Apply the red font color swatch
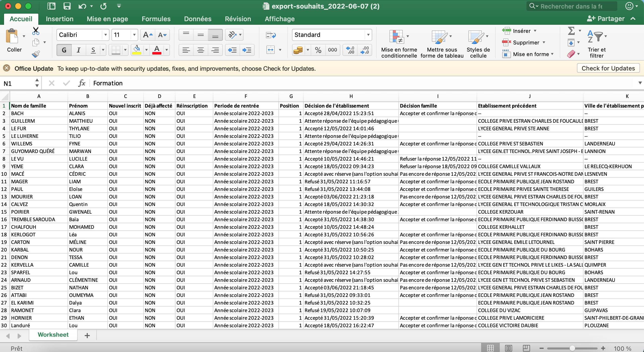Viewport: 644px width, 352px height. (x=157, y=50)
